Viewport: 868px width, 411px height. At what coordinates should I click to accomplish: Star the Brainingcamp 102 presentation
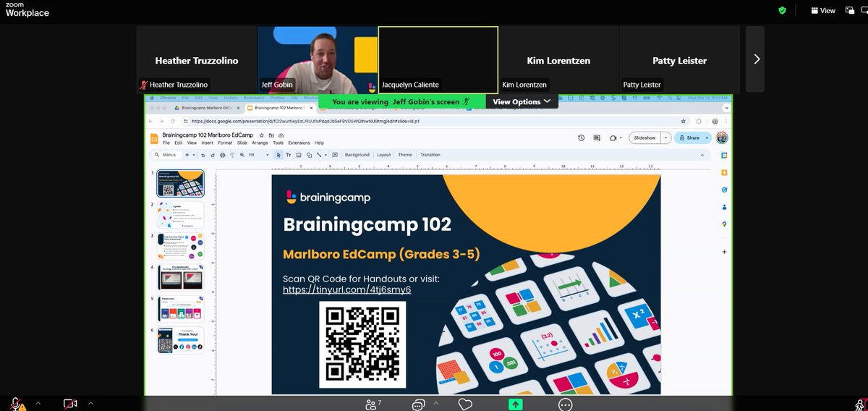point(261,135)
